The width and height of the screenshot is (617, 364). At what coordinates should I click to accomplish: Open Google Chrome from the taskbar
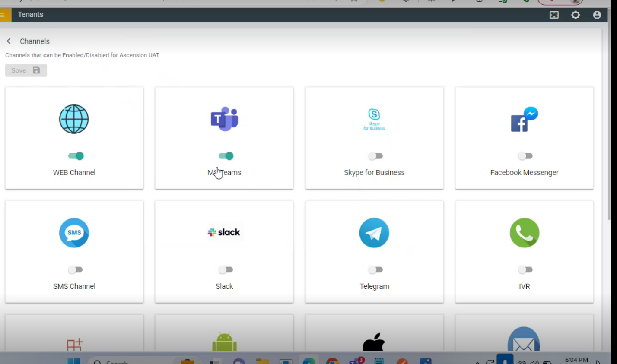(332, 361)
